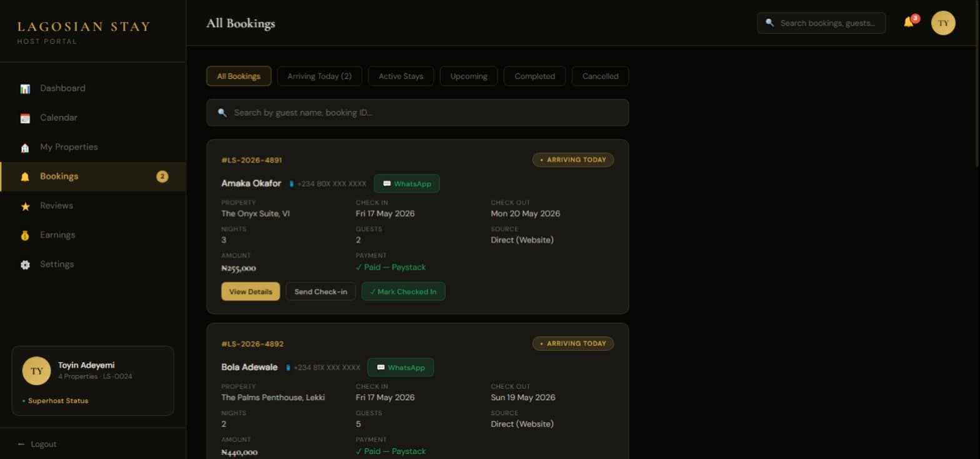This screenshot has width=980, height=459.
Task: Click booking ID #LS-2026-4892
Action: click(x=252, y=344)
